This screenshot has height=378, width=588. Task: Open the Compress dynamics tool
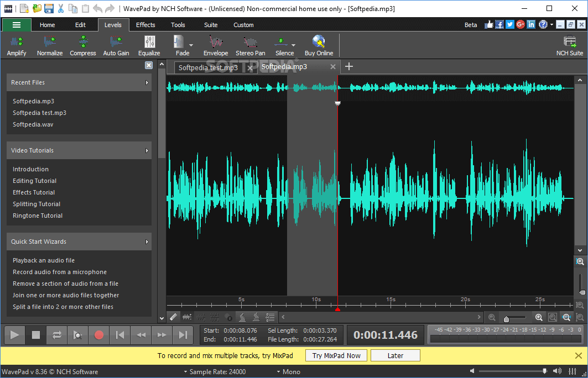83,46
